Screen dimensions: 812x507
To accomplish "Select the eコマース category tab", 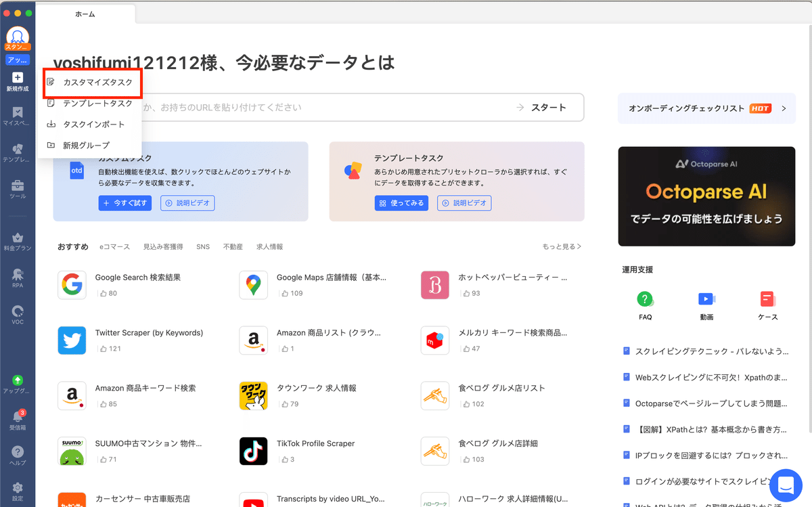I will click(114, 247).
